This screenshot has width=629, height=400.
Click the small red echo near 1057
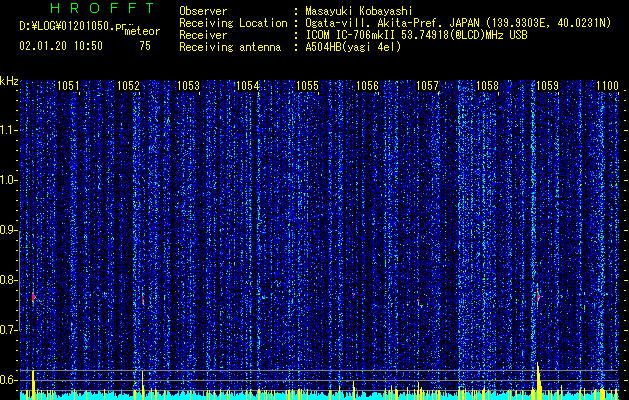418,300
